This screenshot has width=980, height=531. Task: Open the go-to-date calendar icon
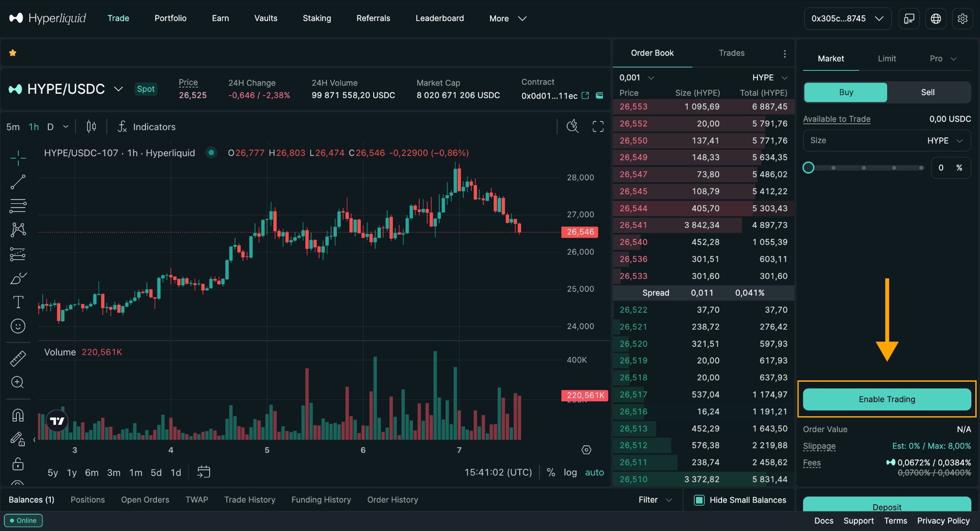tap(204, 472)
